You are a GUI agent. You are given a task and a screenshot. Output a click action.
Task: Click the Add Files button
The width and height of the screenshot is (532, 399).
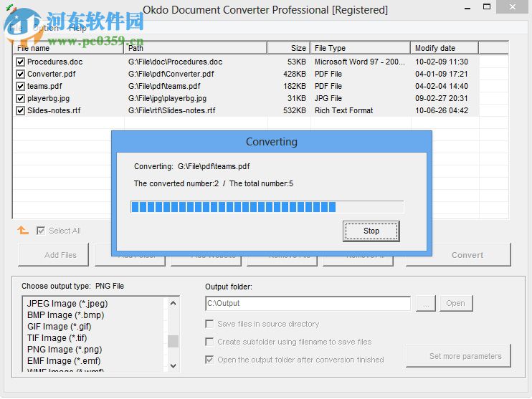click(x=54, y=255)
